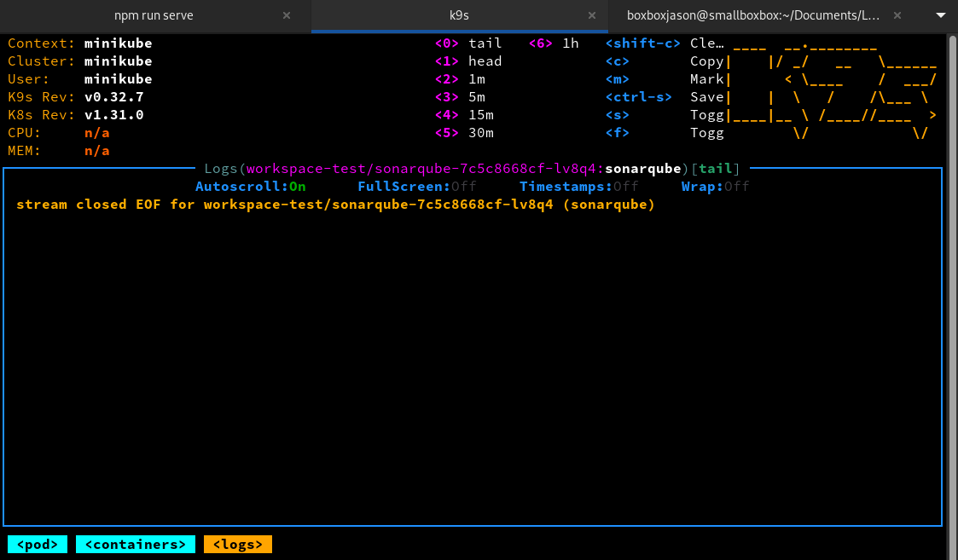Click the MEM n/a value
The width and height of the screenshot is (958, 560).
tap(96, 150)
